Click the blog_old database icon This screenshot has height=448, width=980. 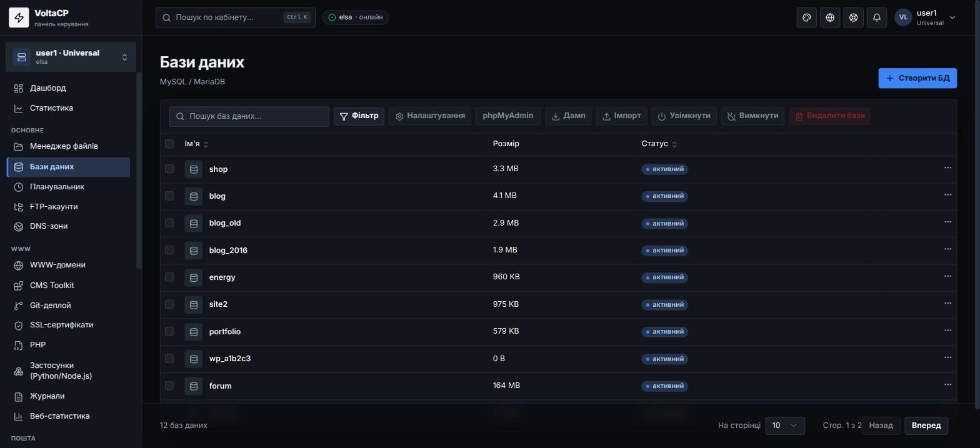[194, 223]
